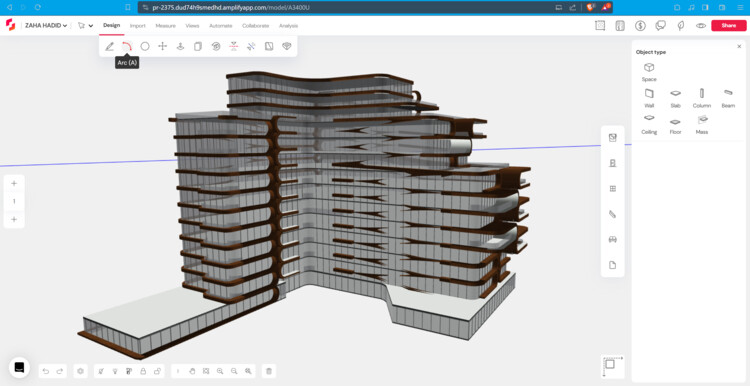This screenshot has width=750, height=386.
Task: Redo the last action
Action: point(60,371)
